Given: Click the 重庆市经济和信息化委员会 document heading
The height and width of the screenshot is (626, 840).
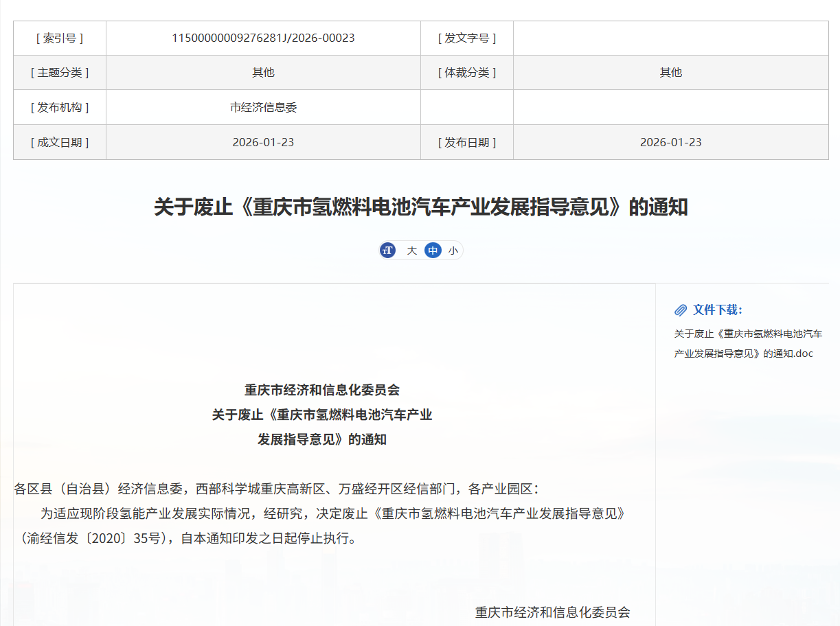Looking at the screenshot, I should pos(322,390).
